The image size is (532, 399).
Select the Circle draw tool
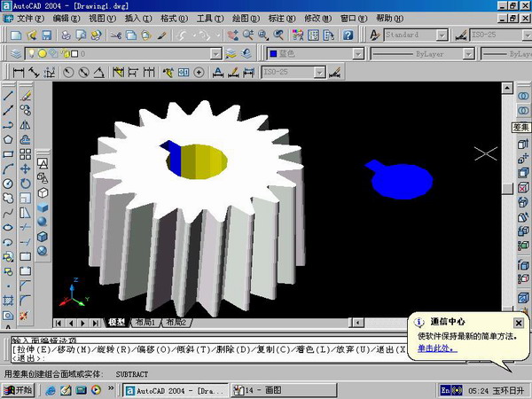click(8, 184)
